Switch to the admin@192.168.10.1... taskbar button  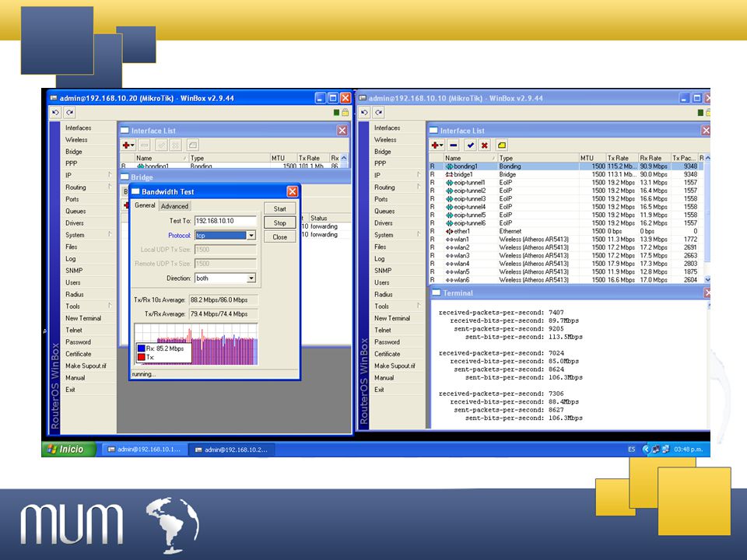tap(144, 450)
